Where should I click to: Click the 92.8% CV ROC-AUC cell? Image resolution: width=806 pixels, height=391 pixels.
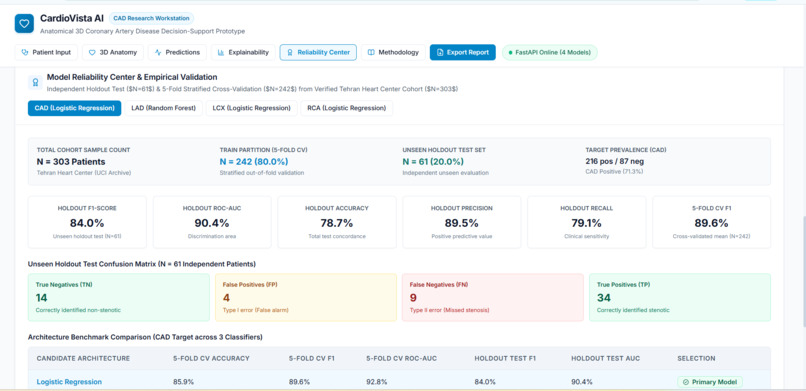[376, 382]
